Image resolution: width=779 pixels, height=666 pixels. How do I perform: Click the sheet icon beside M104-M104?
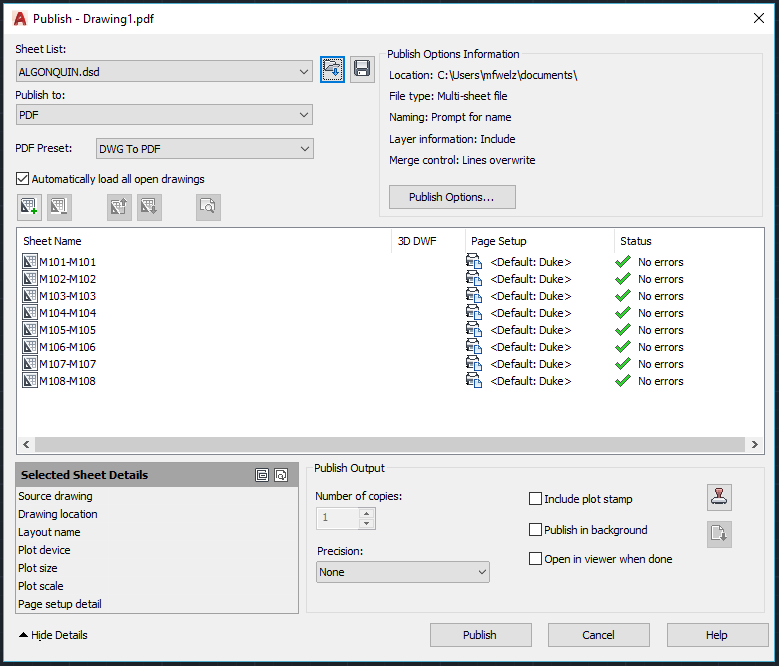pos(30,312)
